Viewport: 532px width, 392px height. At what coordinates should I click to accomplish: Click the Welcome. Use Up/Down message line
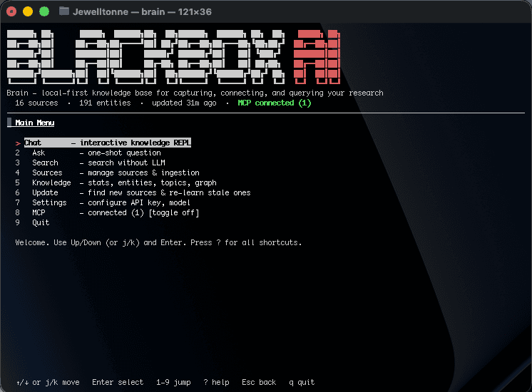(158, 243)
